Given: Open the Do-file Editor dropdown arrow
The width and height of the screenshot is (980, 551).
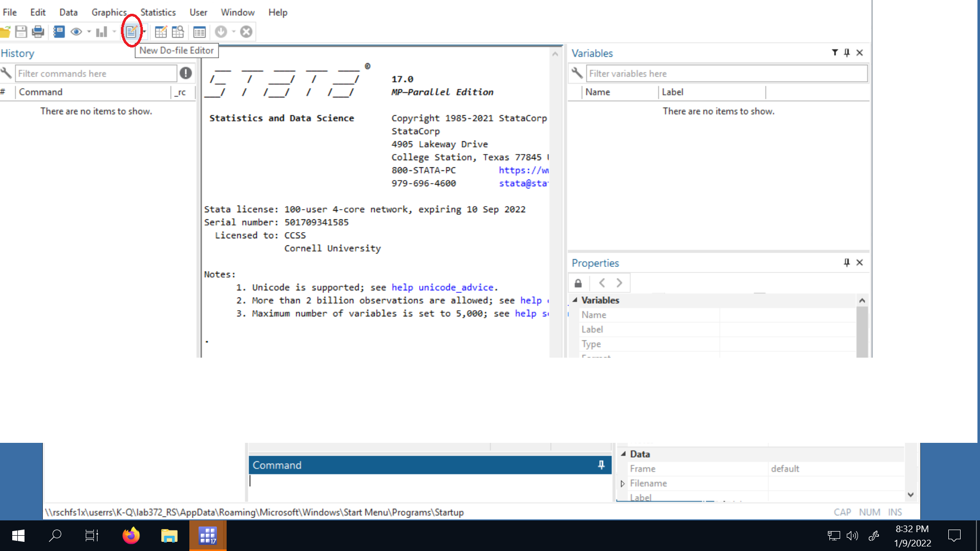Looking at the screenshot, I should (144, 32).
